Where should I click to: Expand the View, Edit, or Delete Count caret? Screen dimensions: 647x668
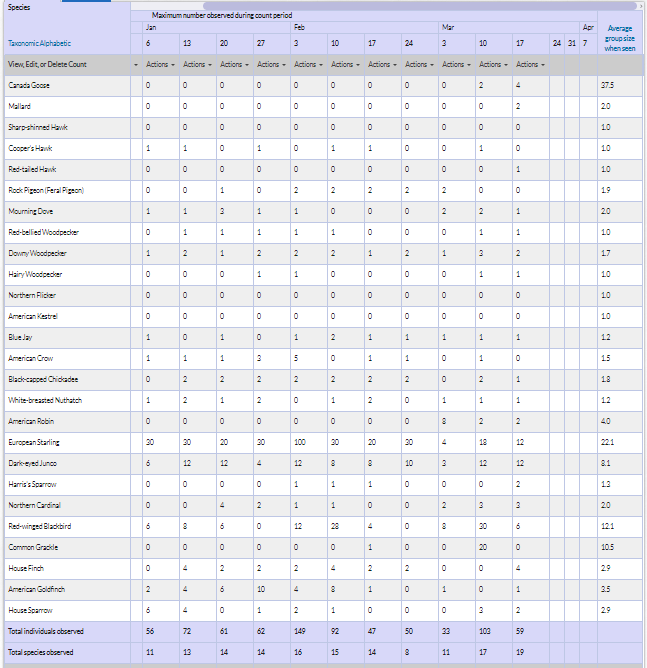click(136, 65)
